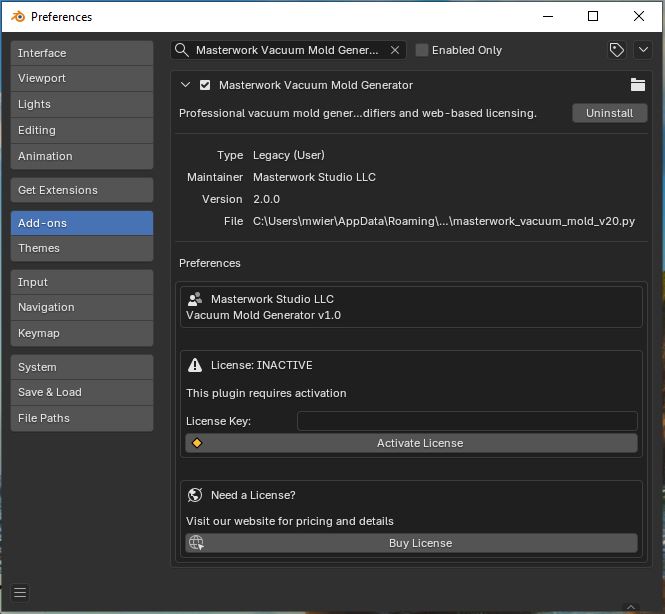This screenshot has width=665, height=614.
Task: Disable Masterwork Vacuum Mold Generator add-on
Action: [205, 86]
